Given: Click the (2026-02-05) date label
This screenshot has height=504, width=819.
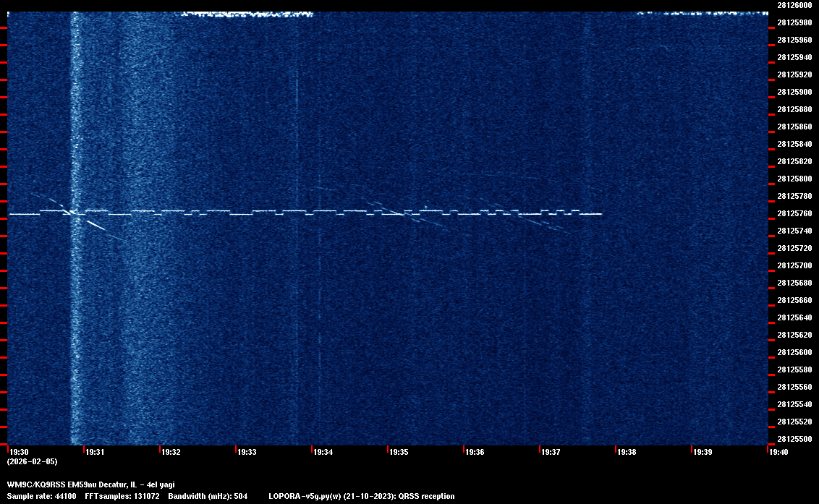Looking at the screenshot, I should tap(32, 461).
